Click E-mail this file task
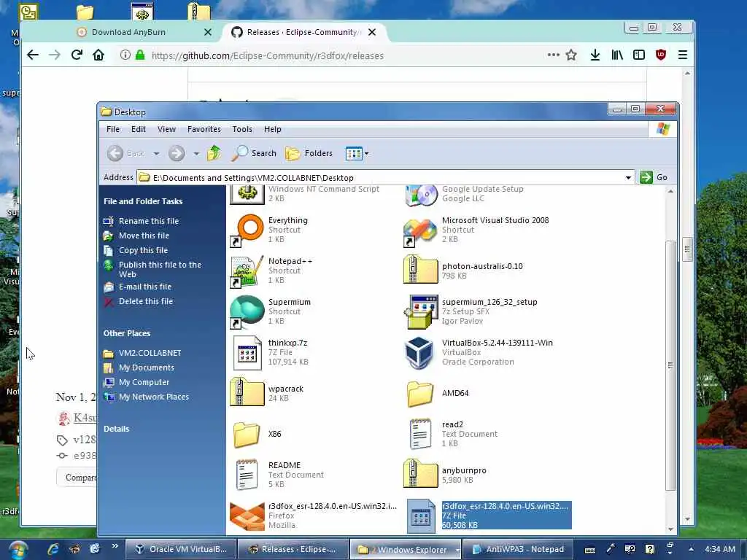Viewport: 747px width, 560px height. (145, 287)
